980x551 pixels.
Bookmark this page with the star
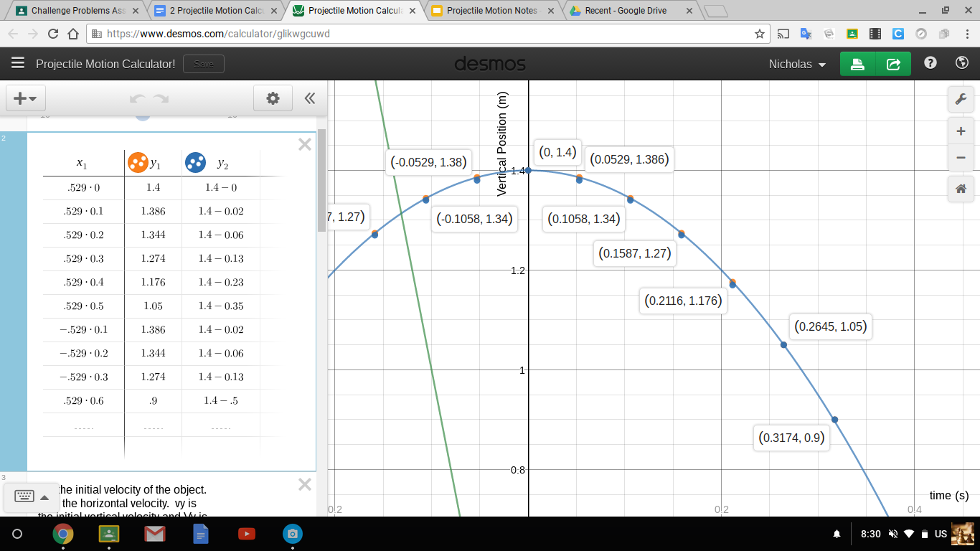[760, 34]
